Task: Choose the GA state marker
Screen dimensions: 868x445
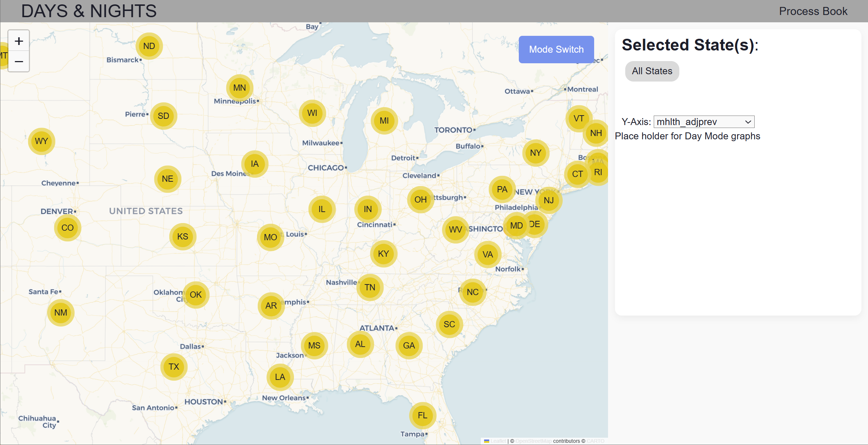Action: (x=409, y=346)
